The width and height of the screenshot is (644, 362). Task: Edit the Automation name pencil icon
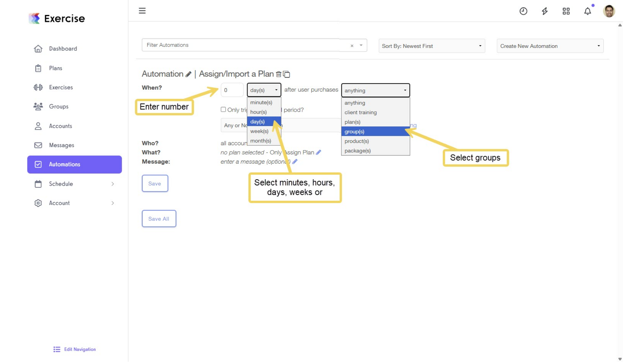coord(189,74)
